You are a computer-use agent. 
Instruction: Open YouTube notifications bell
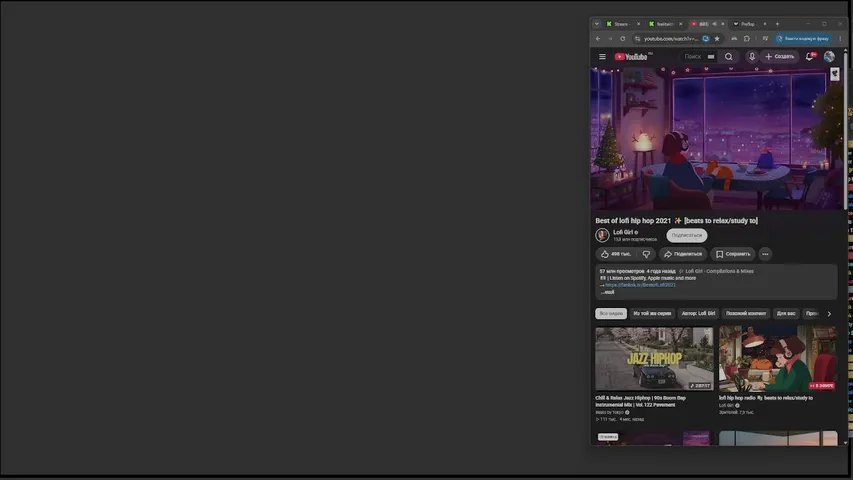[x=809, y=57]
